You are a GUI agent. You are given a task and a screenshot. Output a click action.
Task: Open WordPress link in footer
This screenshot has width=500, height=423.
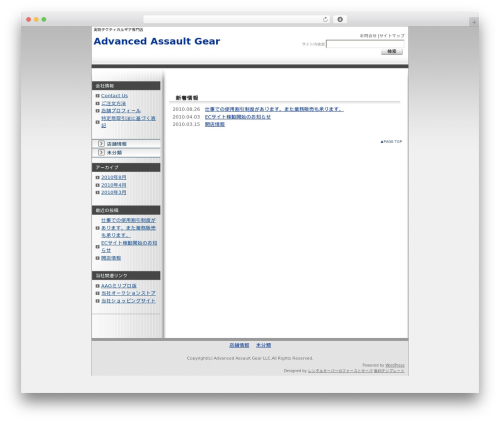tap(395, 365)
